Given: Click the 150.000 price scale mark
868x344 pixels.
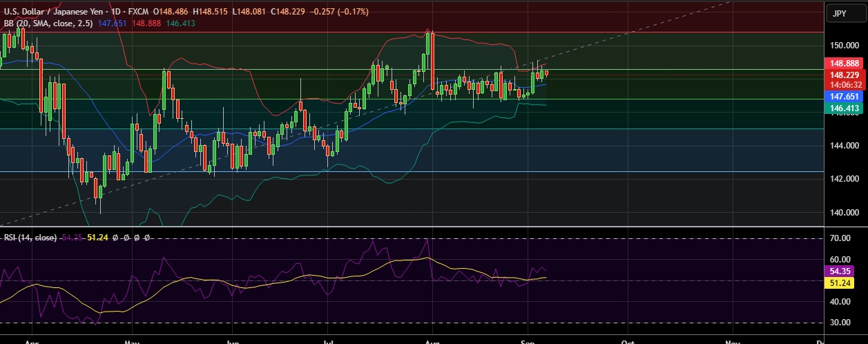Looking at the screenshot, I should [845, 46].
